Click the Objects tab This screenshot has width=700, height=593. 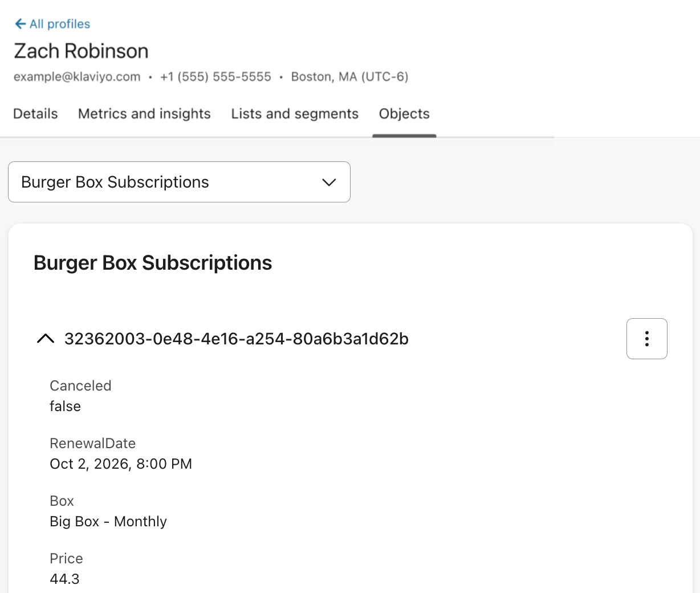pyautogui.click(x=404, y=113)
